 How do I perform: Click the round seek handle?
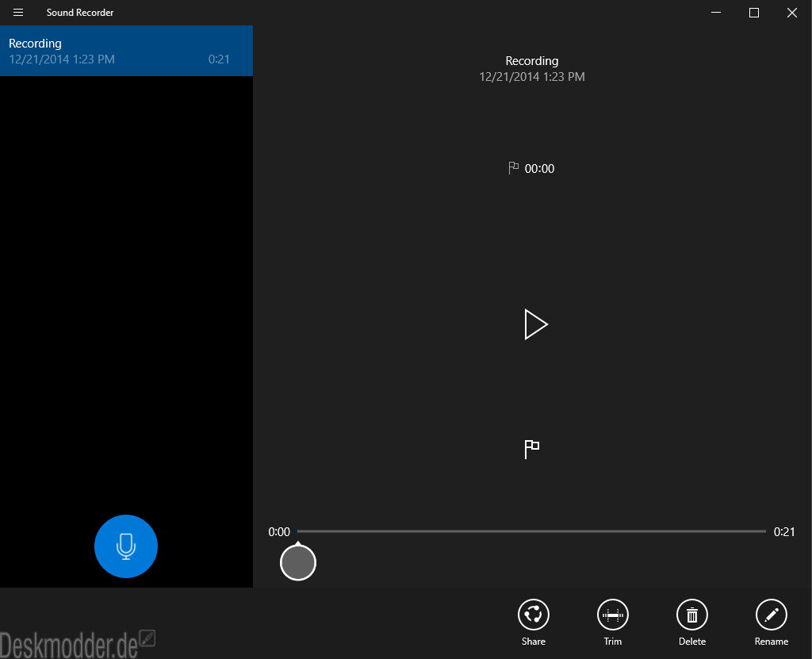click(298, 562)
